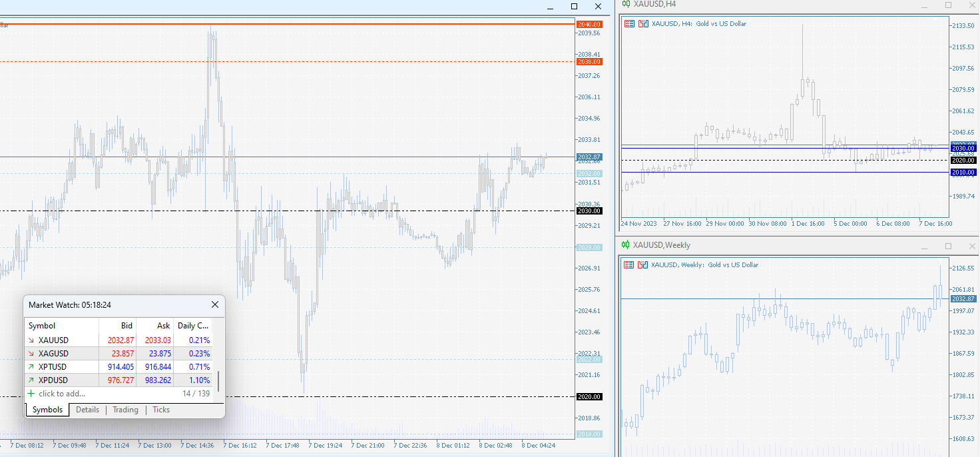The height and width of the screenshot is (457, 980).
Task: Close the XAUUSD,Weekly chart window
Action: (x=973, y=246)
